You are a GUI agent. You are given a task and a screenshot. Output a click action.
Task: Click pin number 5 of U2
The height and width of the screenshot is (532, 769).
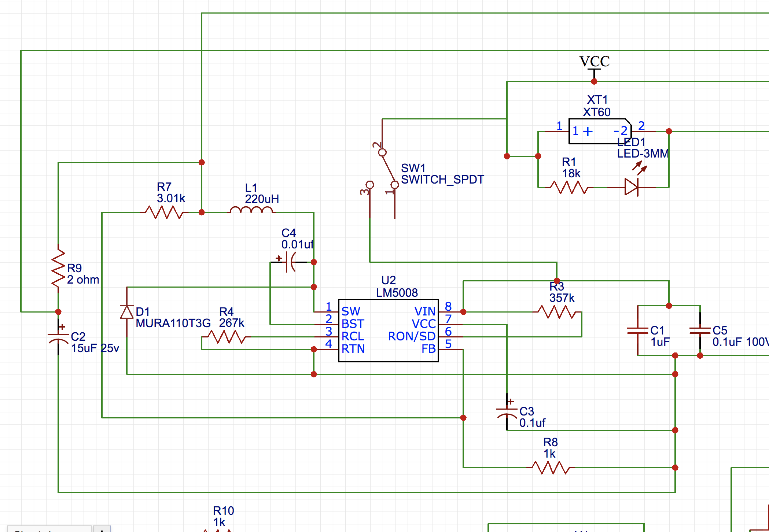(x=448, y=344)
